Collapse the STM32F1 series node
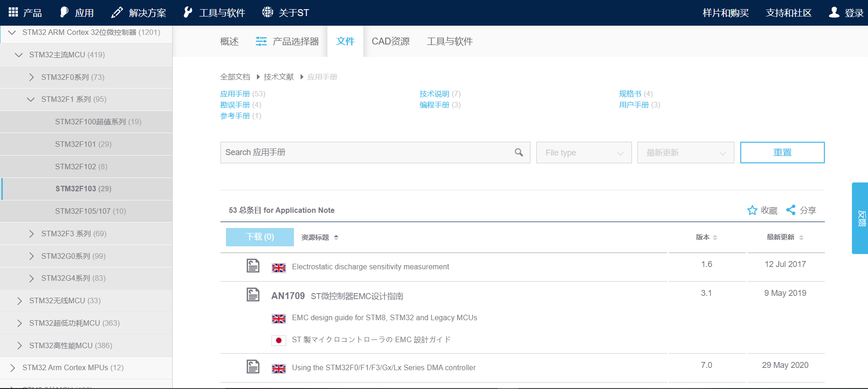The height and width of the screenshot is (389, 868). 31,100
